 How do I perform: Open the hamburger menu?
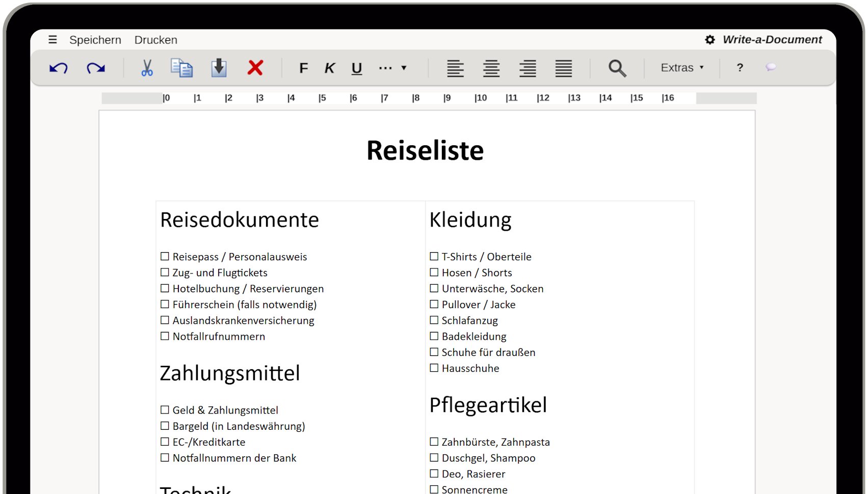tap(52, 39)
